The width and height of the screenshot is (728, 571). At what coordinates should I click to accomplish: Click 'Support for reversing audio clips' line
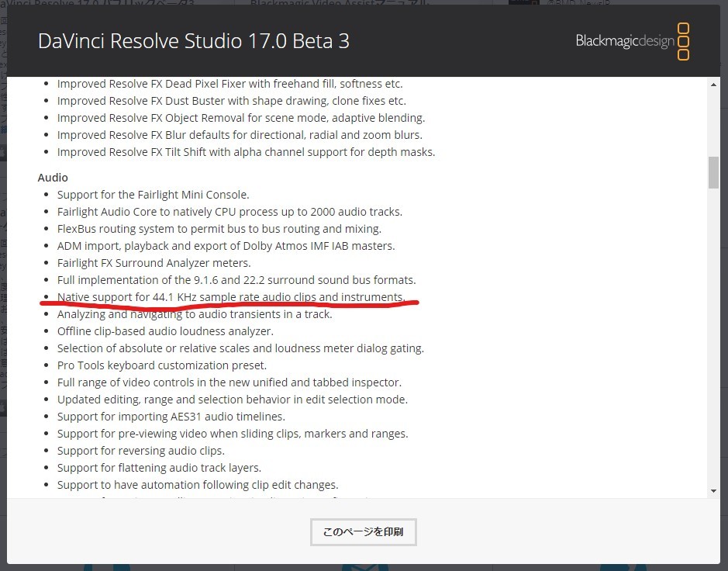click(x=141, y=451)
